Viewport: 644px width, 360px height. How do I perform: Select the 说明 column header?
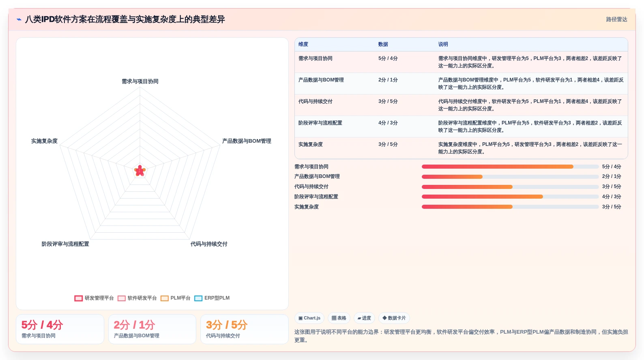pyautogui.click(x=443, y=44)
